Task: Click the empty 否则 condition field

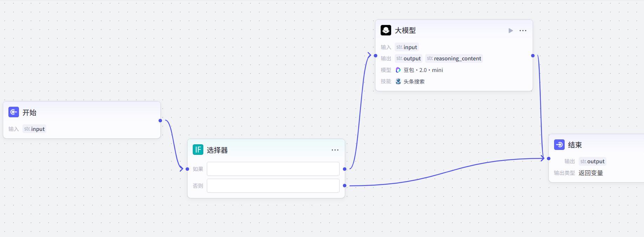Action: [273, 186]
